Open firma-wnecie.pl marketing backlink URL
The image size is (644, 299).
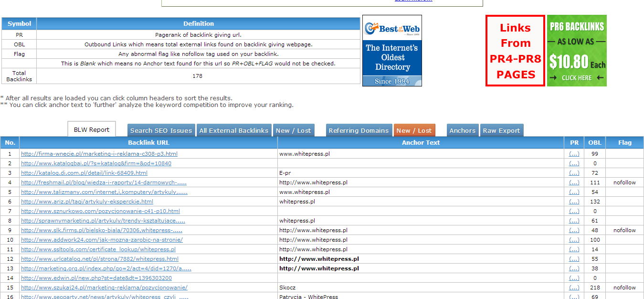(99, 154)
